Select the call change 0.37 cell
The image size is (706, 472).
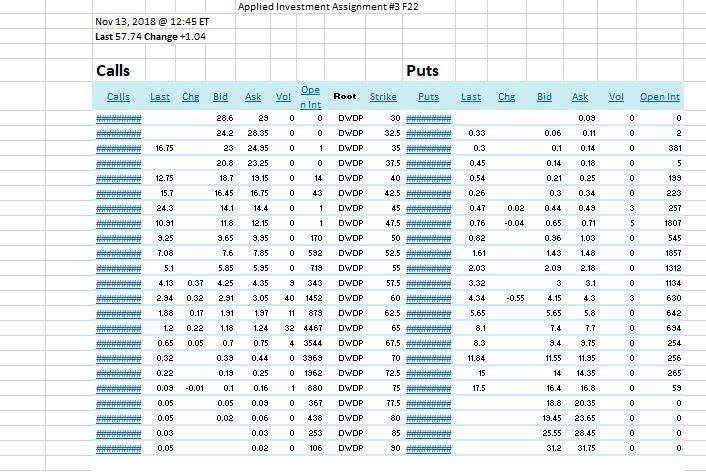195,283
